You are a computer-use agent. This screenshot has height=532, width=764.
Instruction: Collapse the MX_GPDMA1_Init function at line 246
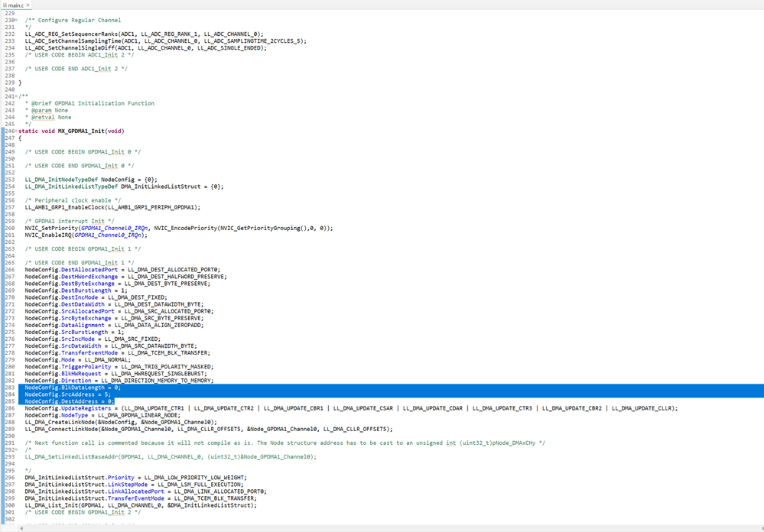pyautogui.click(x=17, y=131)
